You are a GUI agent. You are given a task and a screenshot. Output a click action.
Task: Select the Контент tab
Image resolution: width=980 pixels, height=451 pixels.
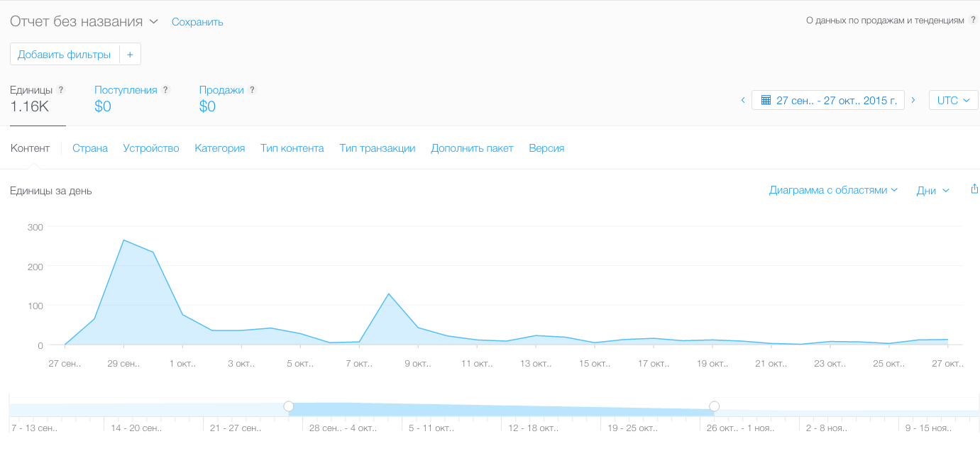click(x=31, y=148)
